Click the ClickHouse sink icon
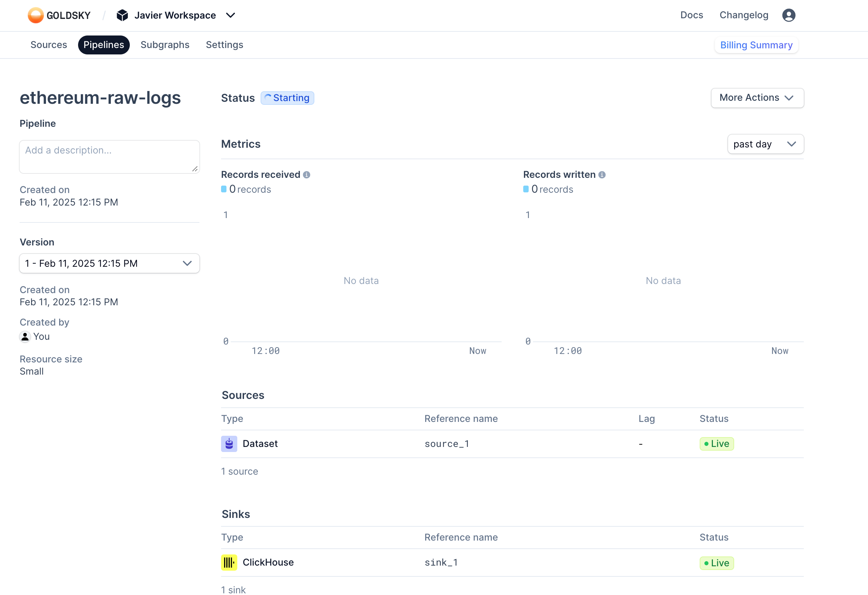 point(229,563)
